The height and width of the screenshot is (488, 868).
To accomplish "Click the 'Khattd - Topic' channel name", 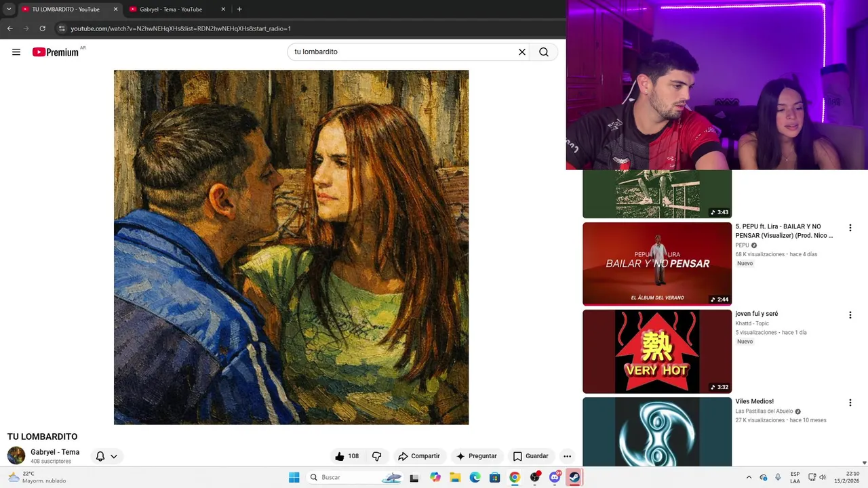I will (x=752, y=323).
